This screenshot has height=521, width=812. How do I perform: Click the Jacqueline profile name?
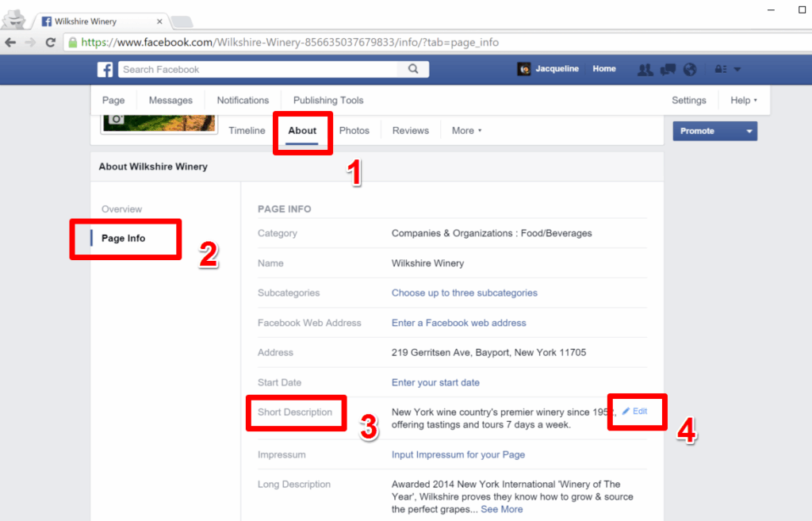(557, 69)
